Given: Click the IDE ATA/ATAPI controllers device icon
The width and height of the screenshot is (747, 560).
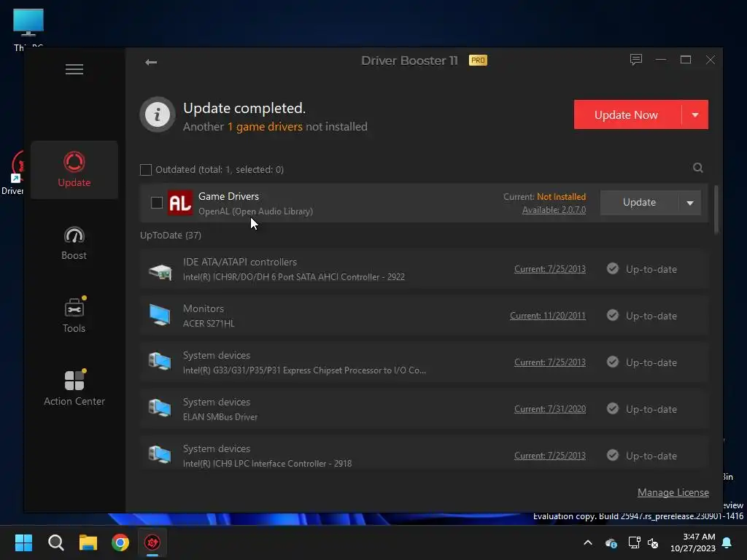Looking at the screenshot, I should 160,272.
